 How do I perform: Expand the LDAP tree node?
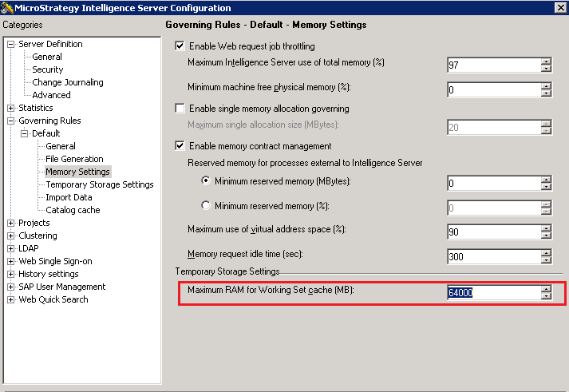[x=10, y=248]
